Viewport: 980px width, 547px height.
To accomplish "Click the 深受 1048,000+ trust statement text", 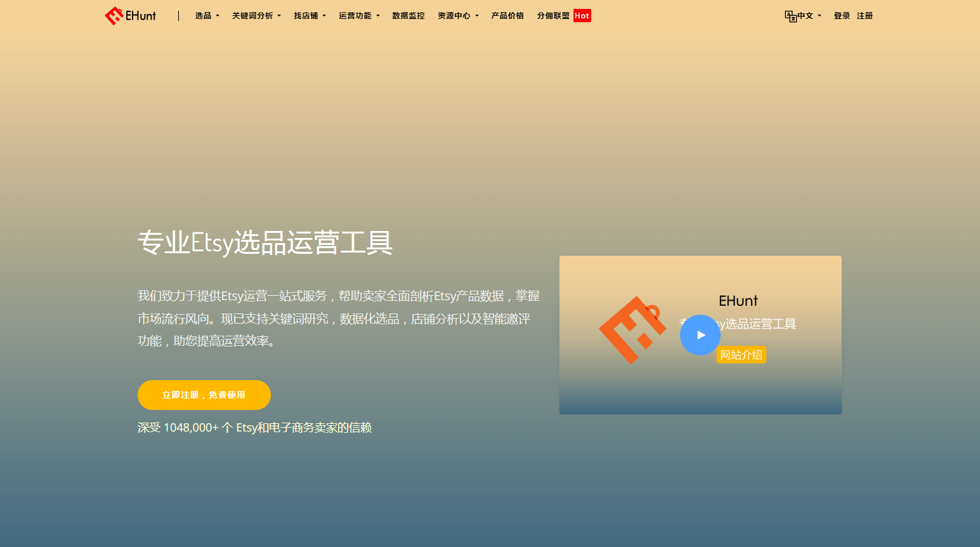I will 254,428.
